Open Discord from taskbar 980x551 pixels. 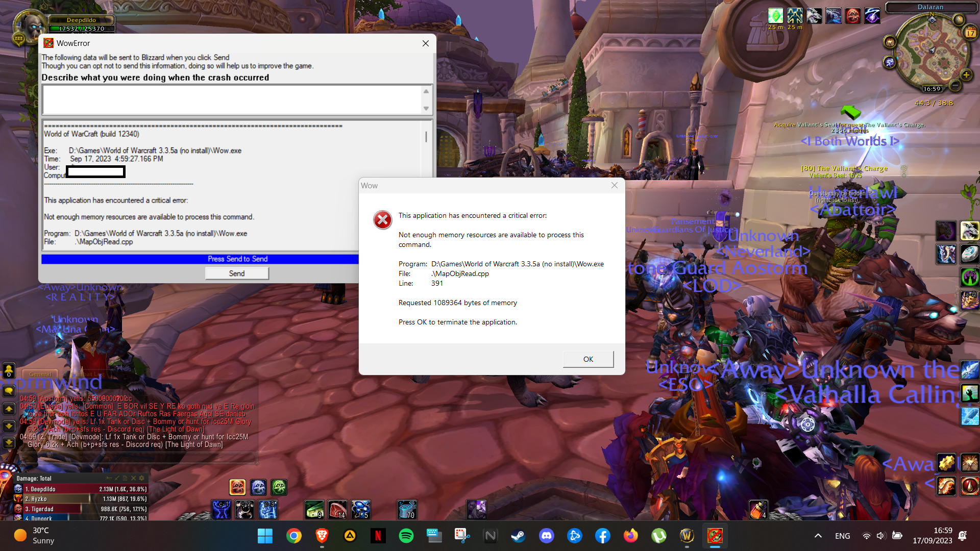547,536
